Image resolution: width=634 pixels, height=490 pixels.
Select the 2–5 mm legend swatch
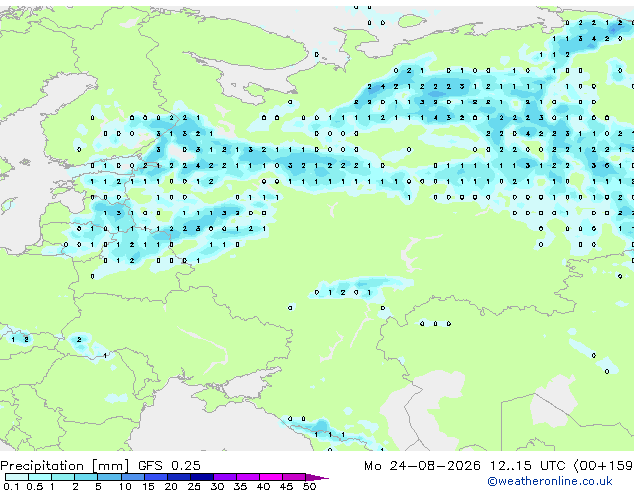[x=86, y=477]
